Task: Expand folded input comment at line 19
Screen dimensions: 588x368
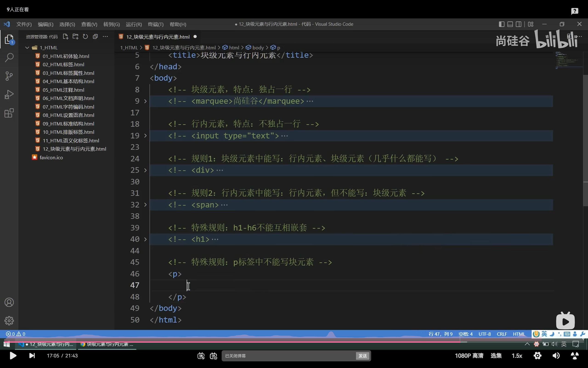Action: point(145,135)
